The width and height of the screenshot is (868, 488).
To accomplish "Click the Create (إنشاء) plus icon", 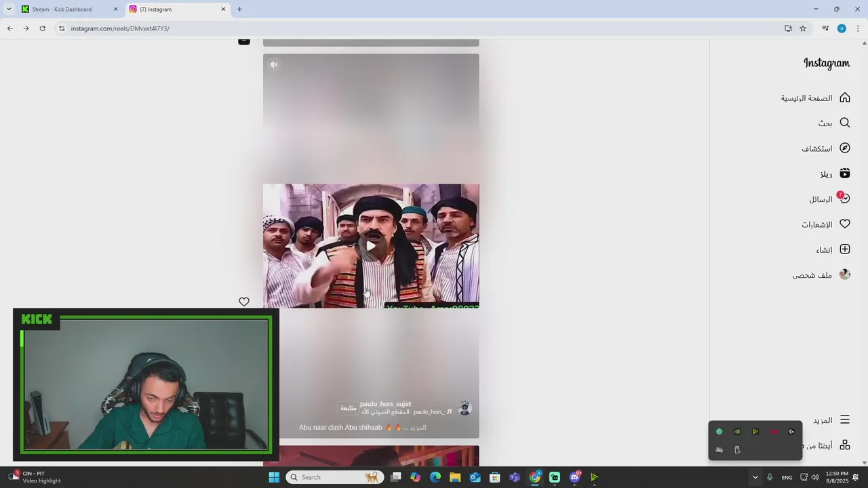I will click(x=844, y=249).
